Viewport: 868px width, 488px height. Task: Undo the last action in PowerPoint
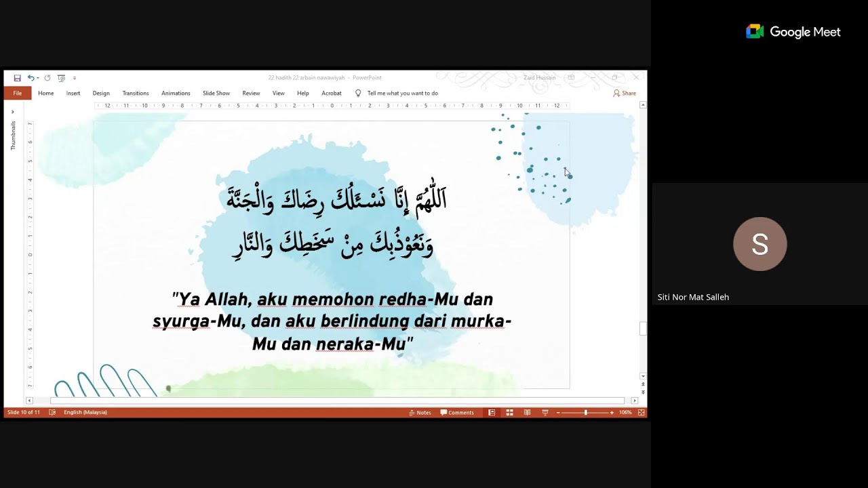point(31,78)
